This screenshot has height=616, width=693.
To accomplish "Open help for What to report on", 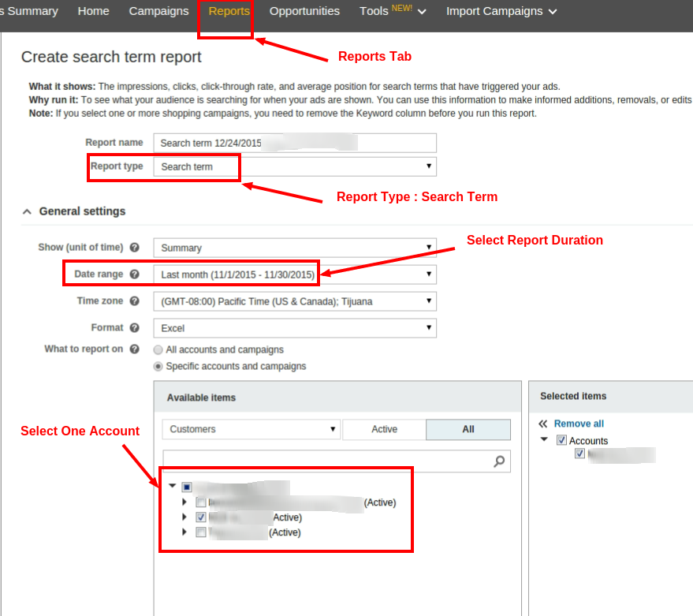I will [134, 349].
